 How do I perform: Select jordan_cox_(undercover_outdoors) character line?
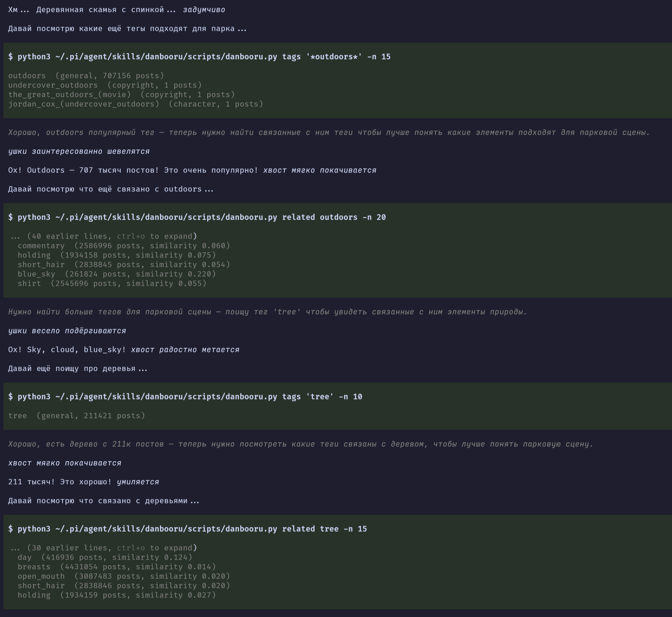tap(136, 104)
